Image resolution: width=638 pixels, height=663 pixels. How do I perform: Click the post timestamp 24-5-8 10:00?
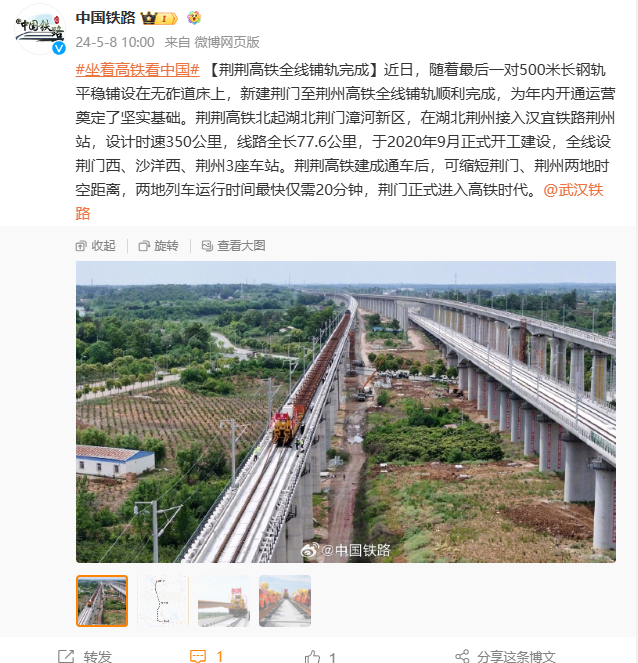coord(115,42)
